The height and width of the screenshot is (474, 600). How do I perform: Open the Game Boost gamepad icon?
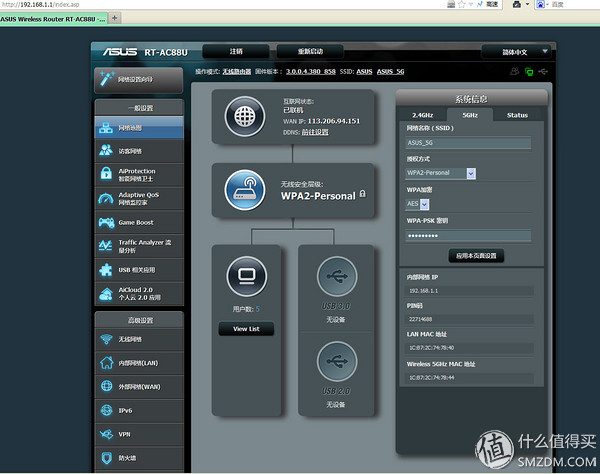pyautogui.click(x=106, y=222)
